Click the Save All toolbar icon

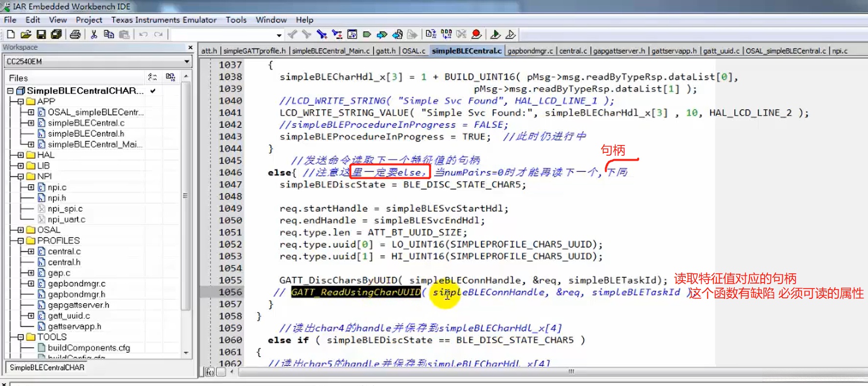click(56, 34)
